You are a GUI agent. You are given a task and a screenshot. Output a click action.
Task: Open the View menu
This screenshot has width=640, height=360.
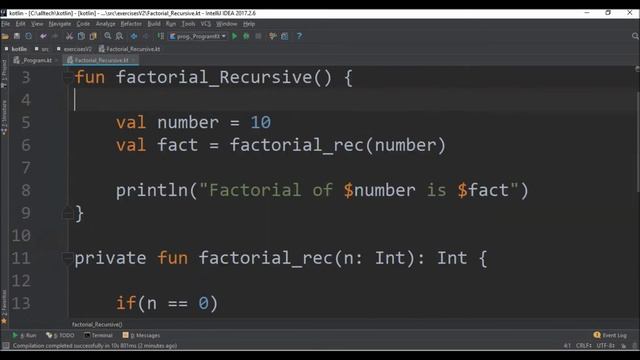click(x=37, y=24)
